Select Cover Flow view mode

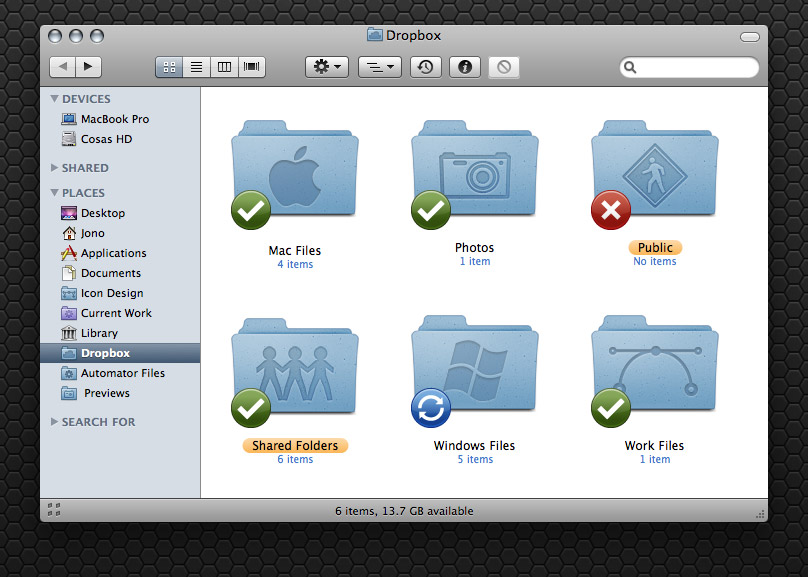[250, 67]
